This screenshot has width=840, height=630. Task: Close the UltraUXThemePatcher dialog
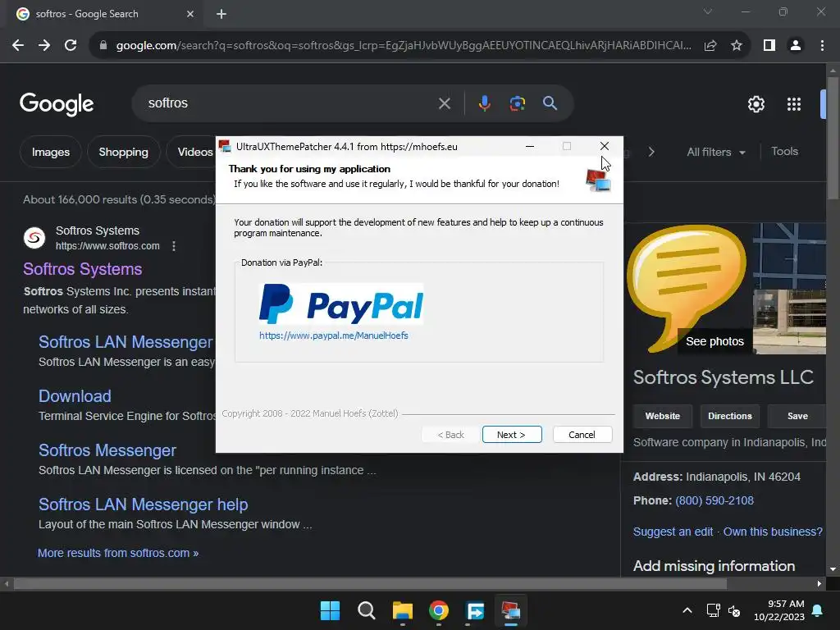tap(605, 146)
